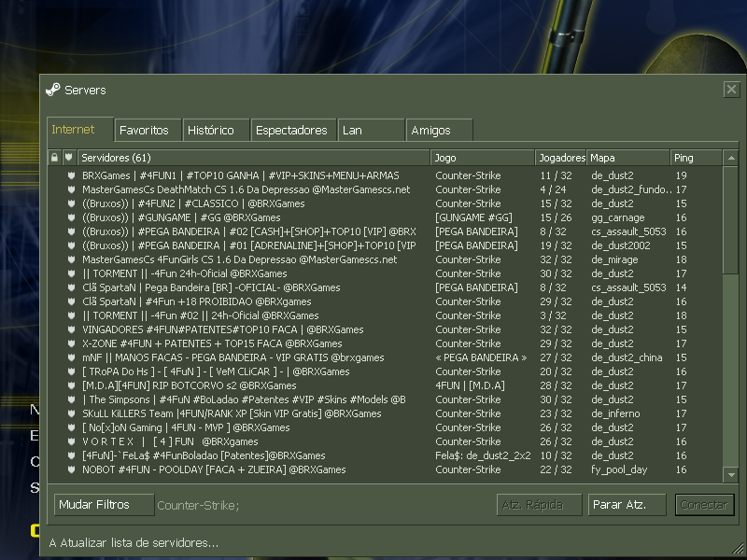Click shield icon of TORMENT -4Fun 24h-Oficial row
747x560 pixels.
tap(72, 273)
